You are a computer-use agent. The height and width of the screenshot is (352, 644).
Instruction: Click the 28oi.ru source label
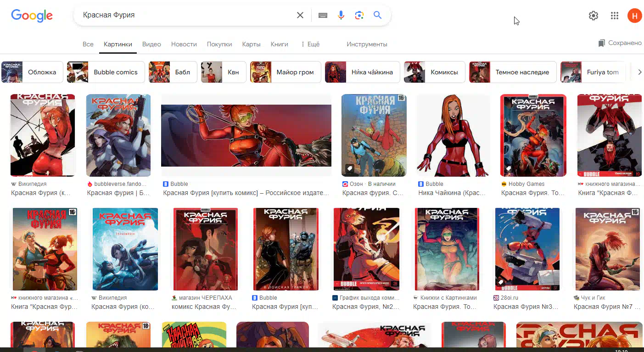tap(510, 298)
